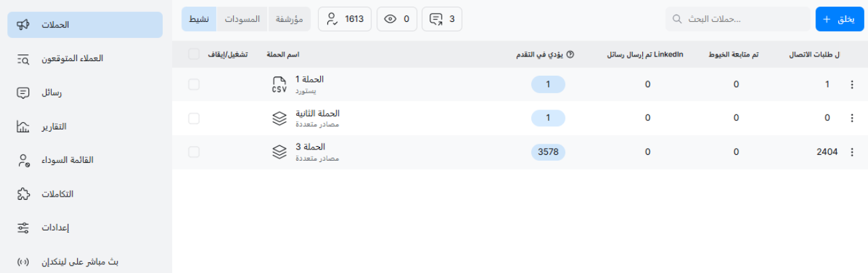Tick the checkbox for الحملة الثانية

194,118
